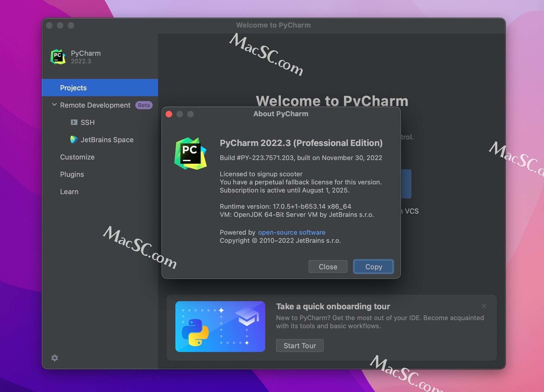Click the yellow minimize button on About dialog

tap(180, 114)
